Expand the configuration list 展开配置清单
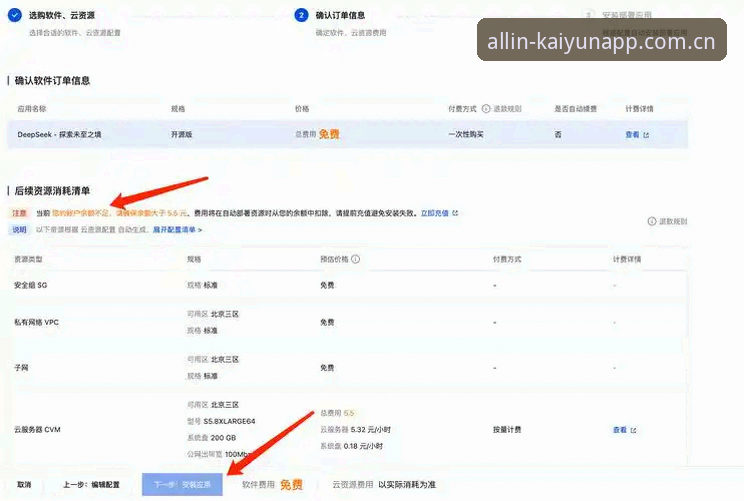744x501 pixels. (x=177, y=230)
